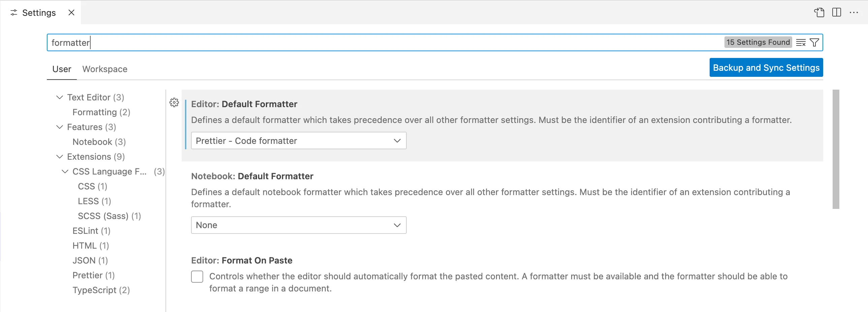Image resolution: width=868 pixels, height=312 pixels.
Task: Collapse the Text Editor tree section
Action: [60, 97]
